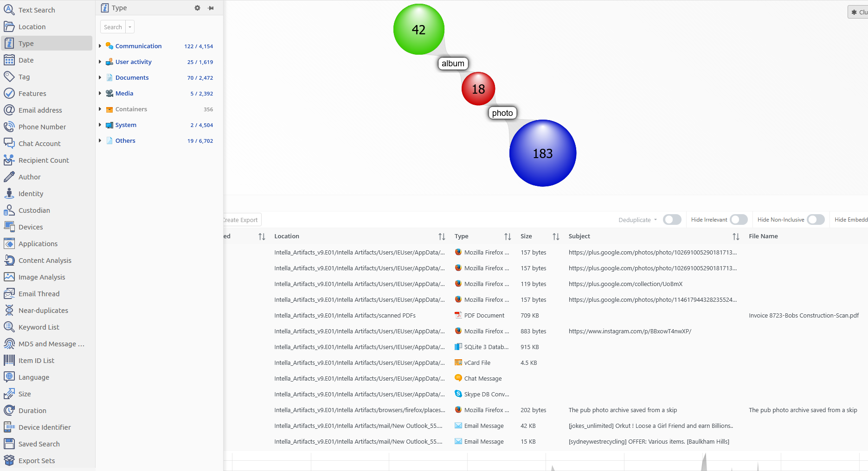Turn on Hide Non-Inclusive toggle
The height and width of the screenshot is (471, 868).
click(816, 220)
